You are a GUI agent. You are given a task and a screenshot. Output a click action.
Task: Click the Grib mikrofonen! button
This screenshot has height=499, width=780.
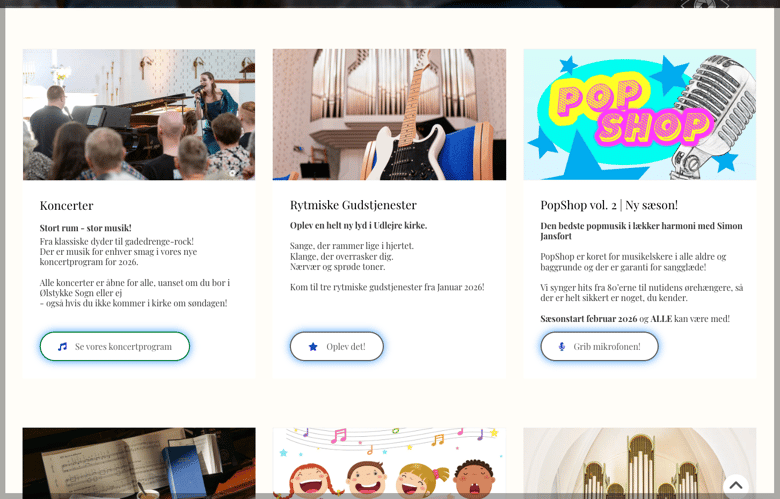[x=599, y=346]
